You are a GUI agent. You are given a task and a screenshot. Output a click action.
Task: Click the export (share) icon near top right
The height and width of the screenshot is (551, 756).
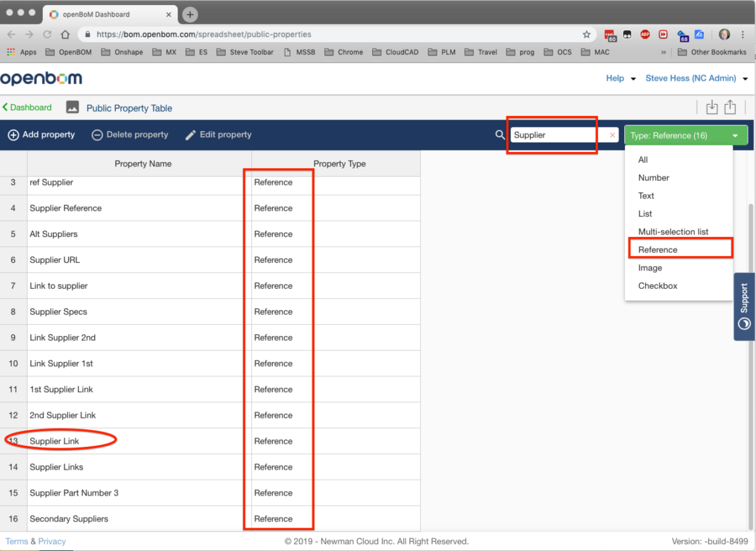click(731, 107)
